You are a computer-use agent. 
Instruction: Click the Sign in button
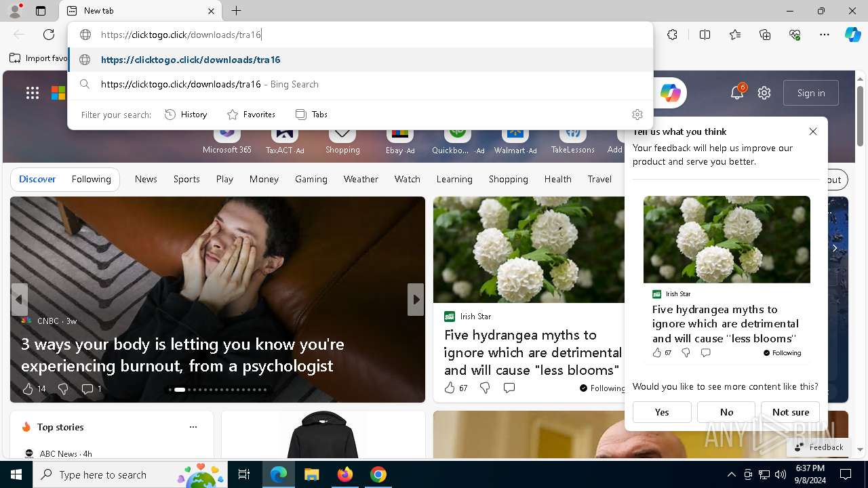click(811, 93)
